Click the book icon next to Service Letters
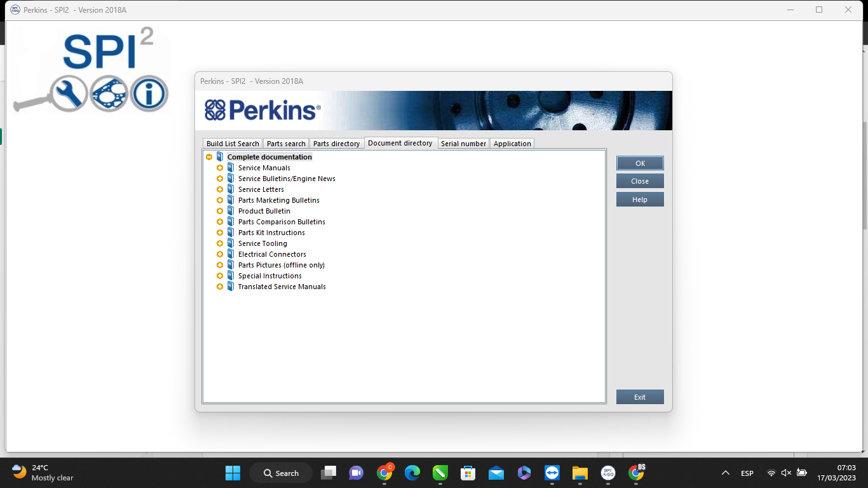Screen dimensions: 868x488 tap(230, 189)
